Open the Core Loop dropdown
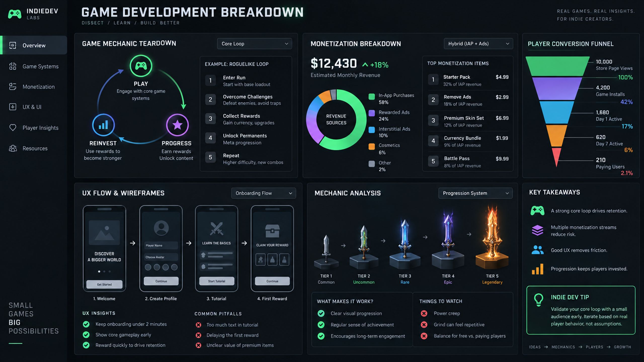Screen dimensions: 644x362 point(254,44)
